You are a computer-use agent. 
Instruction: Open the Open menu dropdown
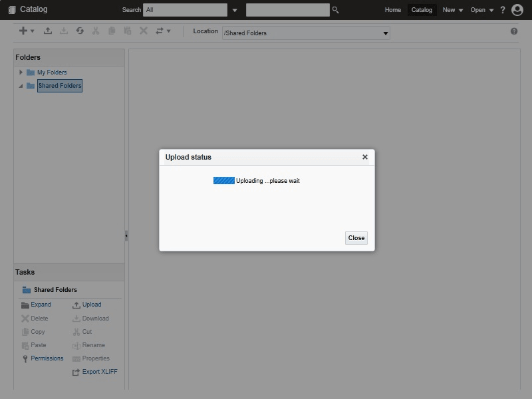pos(481,10)
